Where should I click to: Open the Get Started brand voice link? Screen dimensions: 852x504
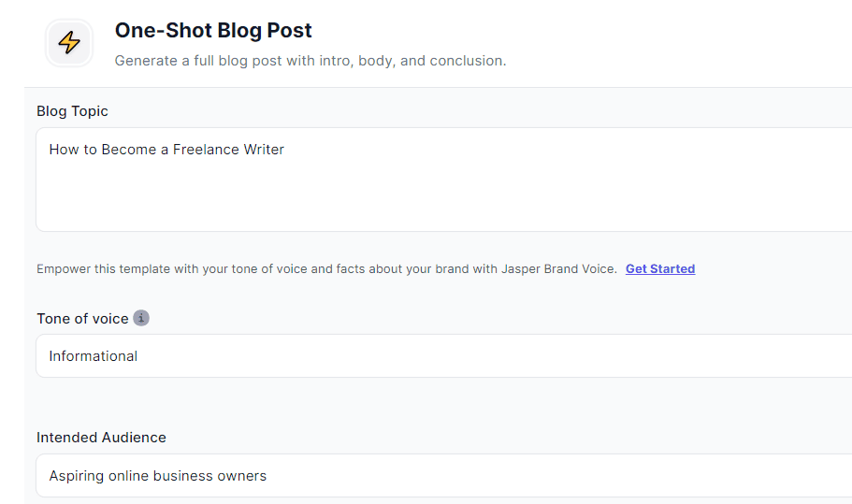click(x=660, y=268)
